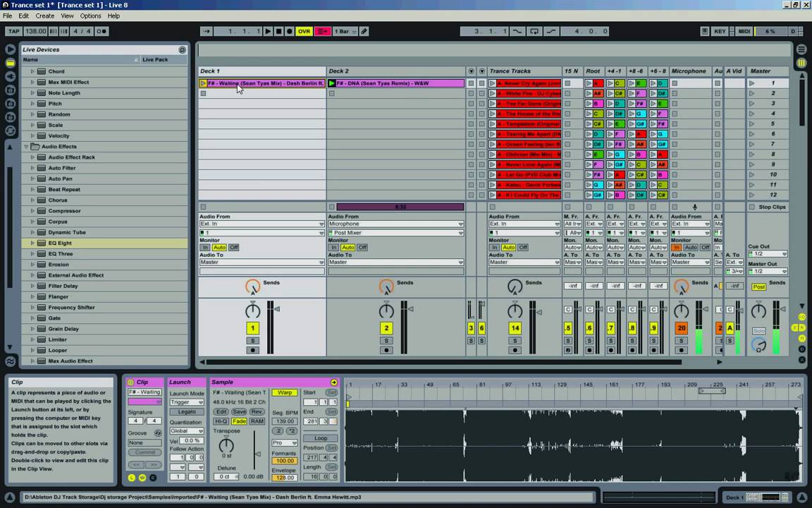Launch the F# - DNA clip in Deck 2

pyautogui.click(x=332, y=83)
